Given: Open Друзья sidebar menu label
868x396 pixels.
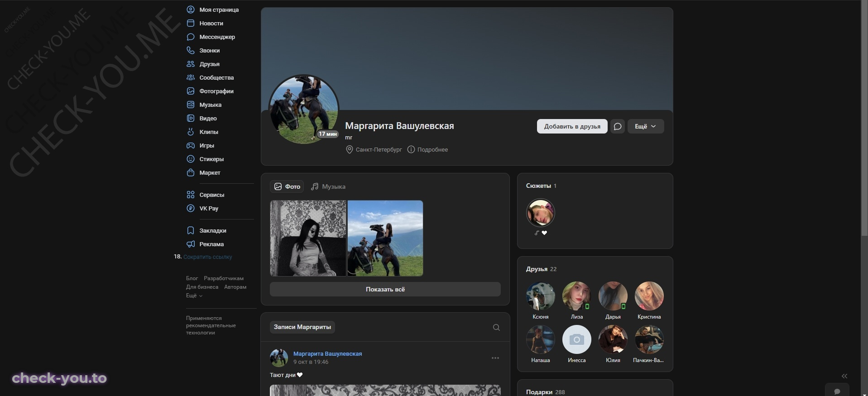Looking at the screenshot, I should point(210,64).
